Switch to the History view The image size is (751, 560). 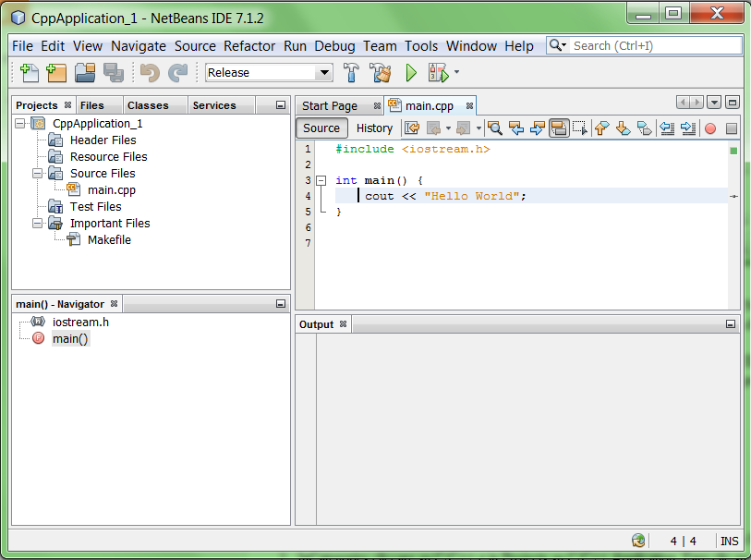[373, 128]
